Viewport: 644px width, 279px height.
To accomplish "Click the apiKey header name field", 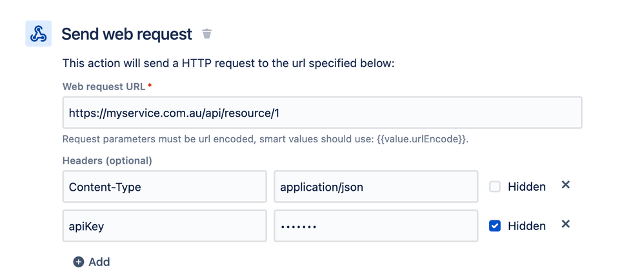I will tap(165, 226).
